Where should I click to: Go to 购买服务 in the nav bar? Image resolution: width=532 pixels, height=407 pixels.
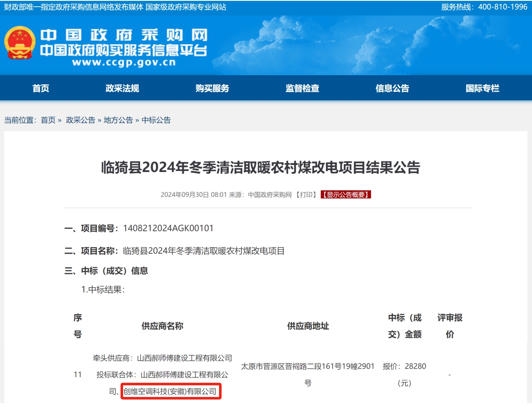pos(212,88)
